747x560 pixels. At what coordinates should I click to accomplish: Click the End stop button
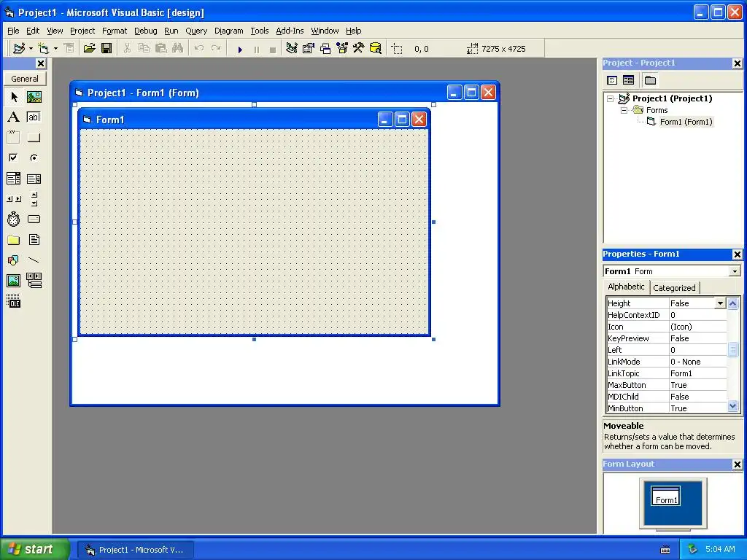273,49
